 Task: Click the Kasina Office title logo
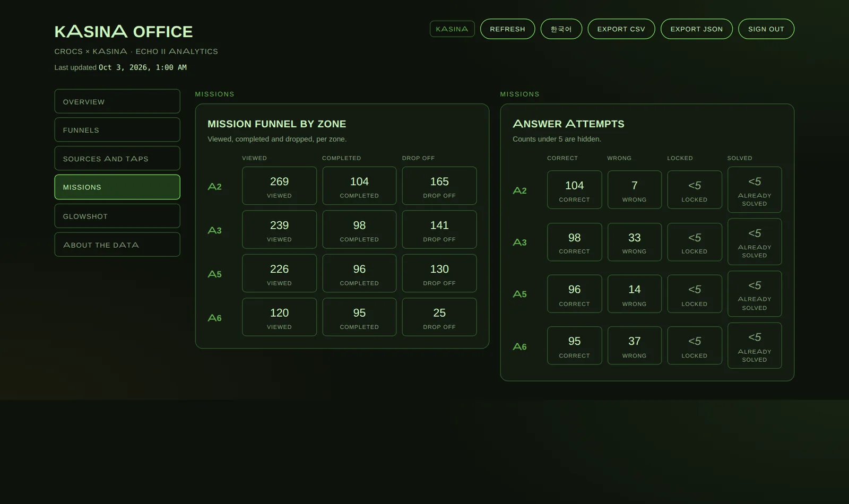tap(124, 31)
